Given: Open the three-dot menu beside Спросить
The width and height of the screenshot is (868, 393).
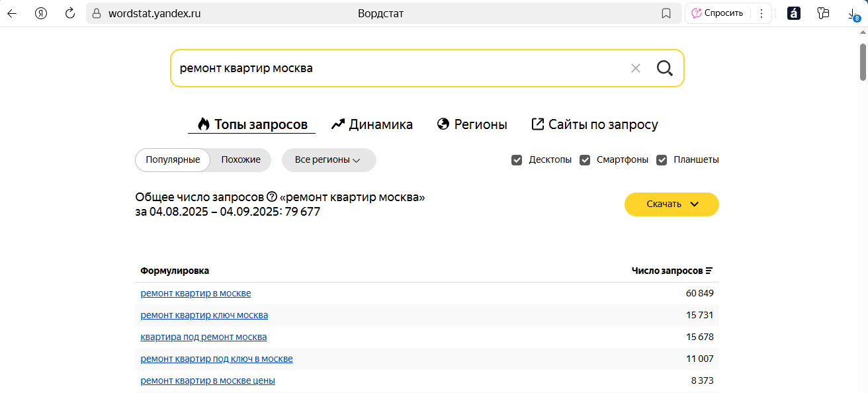Looking at the screenshot, I should 761,13.
